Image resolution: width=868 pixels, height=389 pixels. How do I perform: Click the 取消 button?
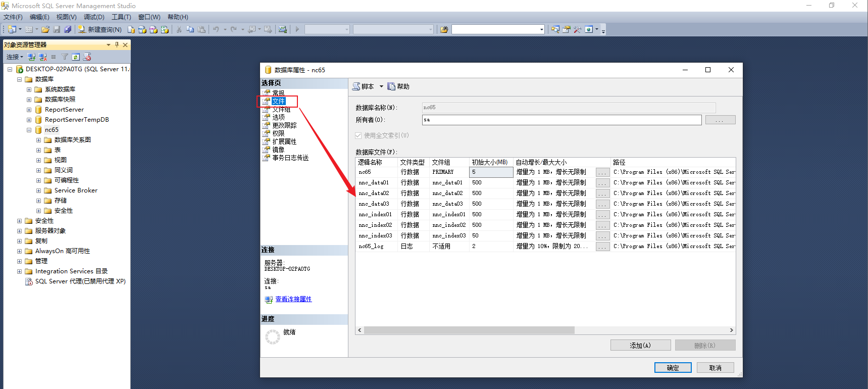[x=715, y=368]
